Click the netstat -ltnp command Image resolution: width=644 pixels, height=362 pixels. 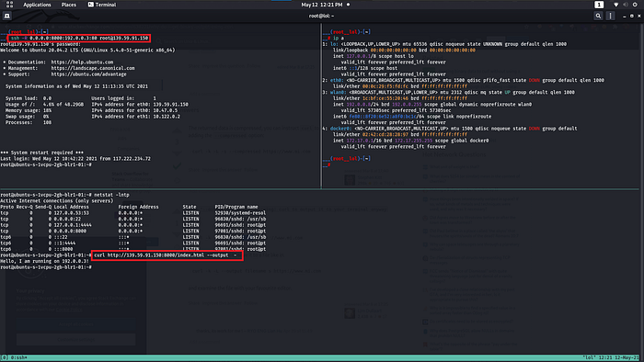(x=111, y=195)
